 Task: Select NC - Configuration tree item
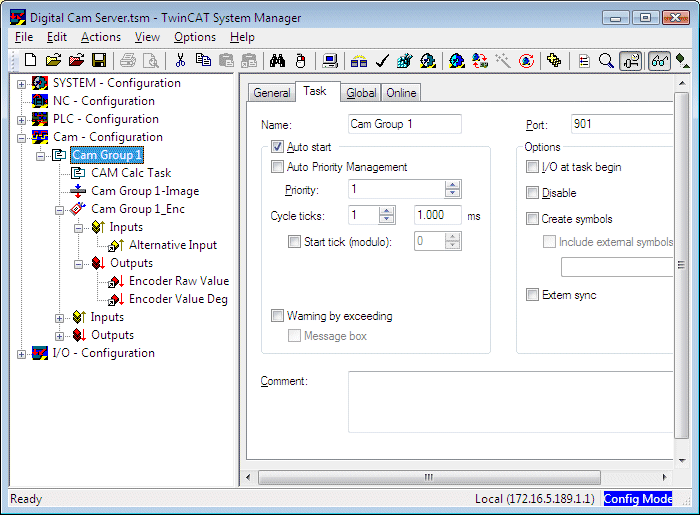(x=104, y=101)
